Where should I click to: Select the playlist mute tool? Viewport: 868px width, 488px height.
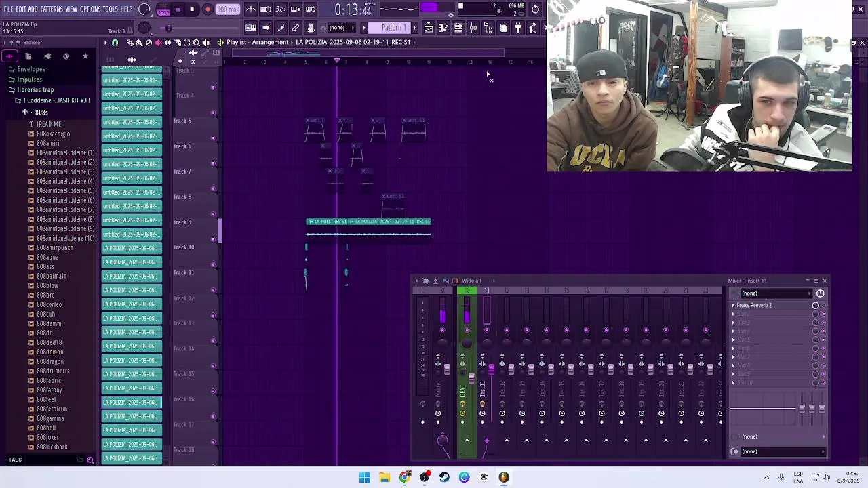pyautogui.click(x=158, y=43)
